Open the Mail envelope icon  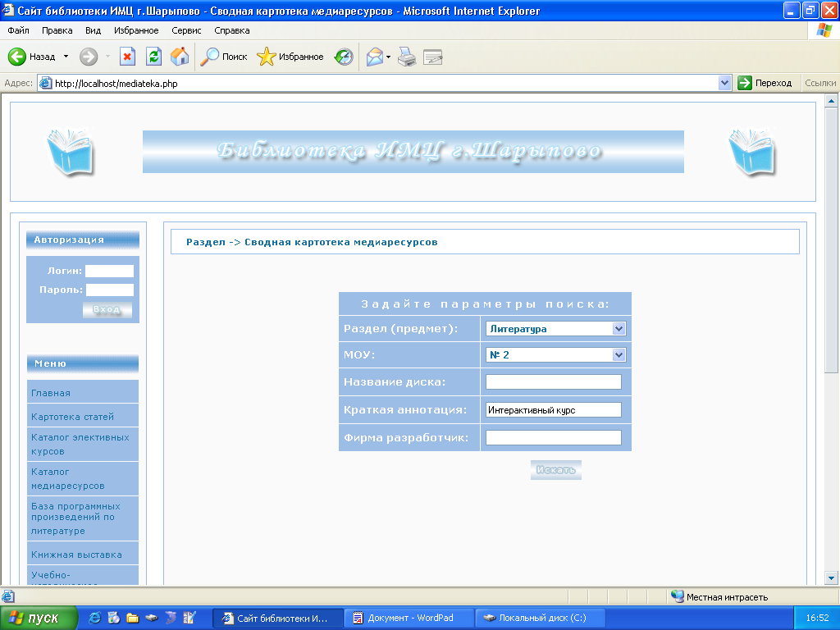[x=375, y=57]
